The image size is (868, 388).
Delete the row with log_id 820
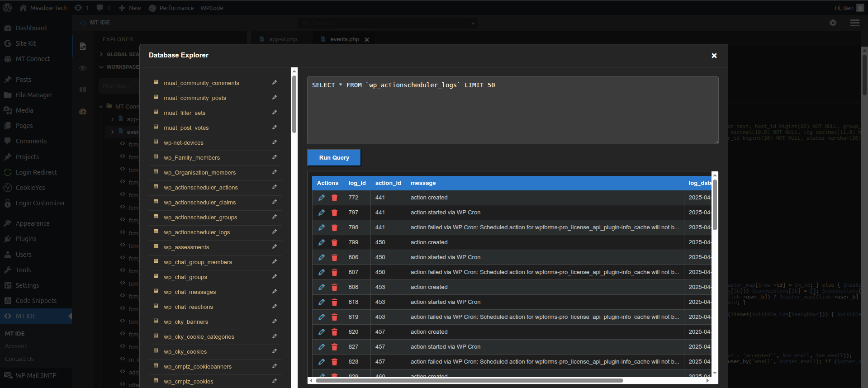coord(334,332)
